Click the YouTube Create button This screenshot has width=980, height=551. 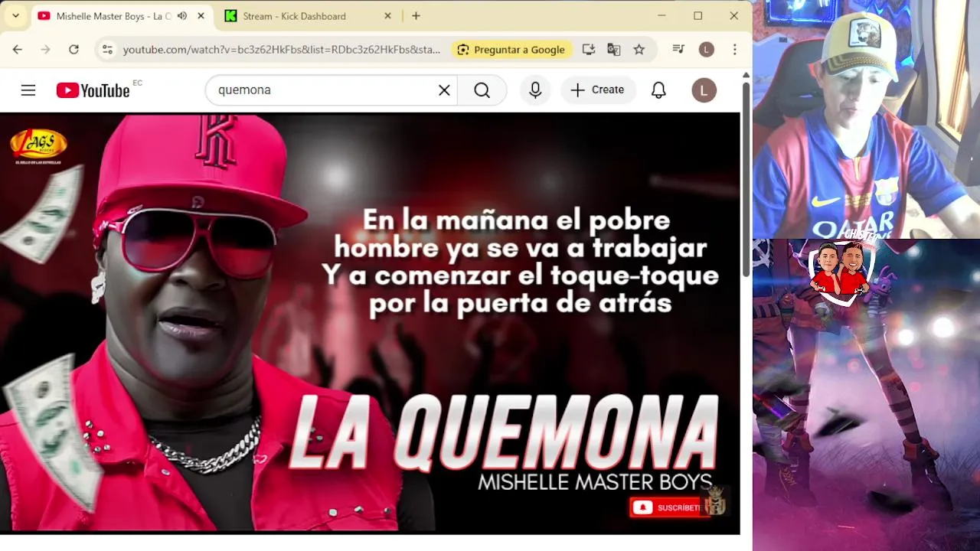coord(598,90)
